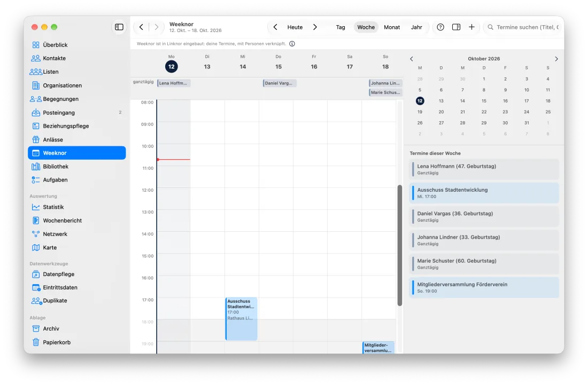Open Mitgliederversammlung Förderverein entry in week list
This screenshot has width=588, height=385.
pyautogui.click(x=484, y=287)
